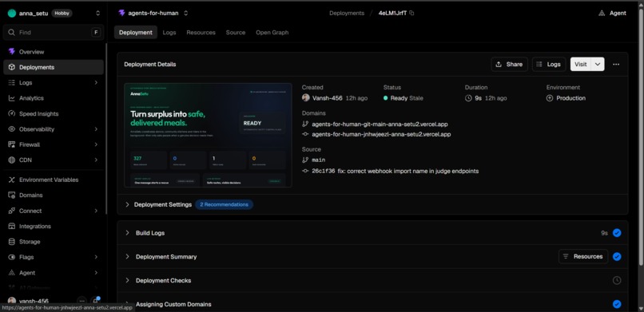Expand the Flags chevron

click(x=96, y=257)
